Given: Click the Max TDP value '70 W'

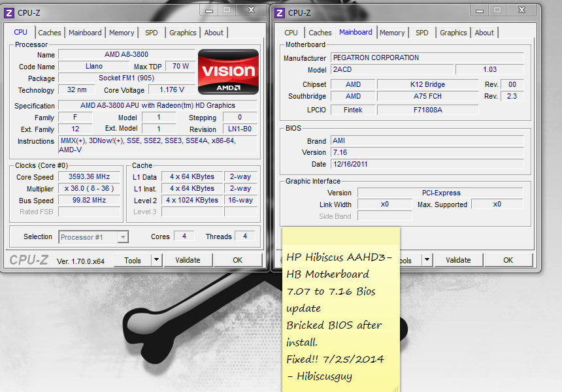Looking at the screenshot, I should (180, 66).
